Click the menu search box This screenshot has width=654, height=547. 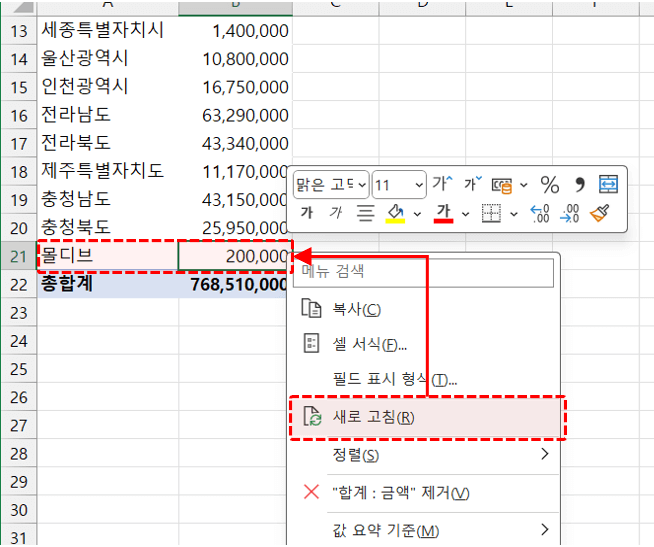(423, 272)
